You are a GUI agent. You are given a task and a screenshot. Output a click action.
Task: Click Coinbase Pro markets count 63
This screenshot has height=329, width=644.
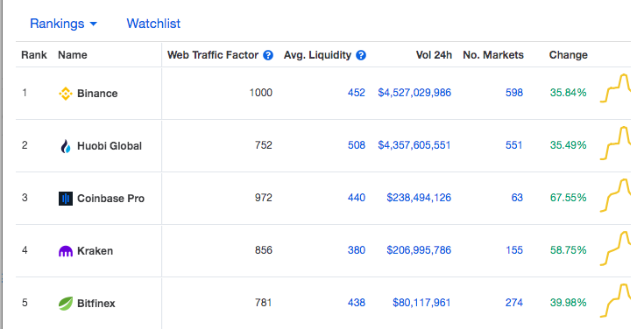517,198
